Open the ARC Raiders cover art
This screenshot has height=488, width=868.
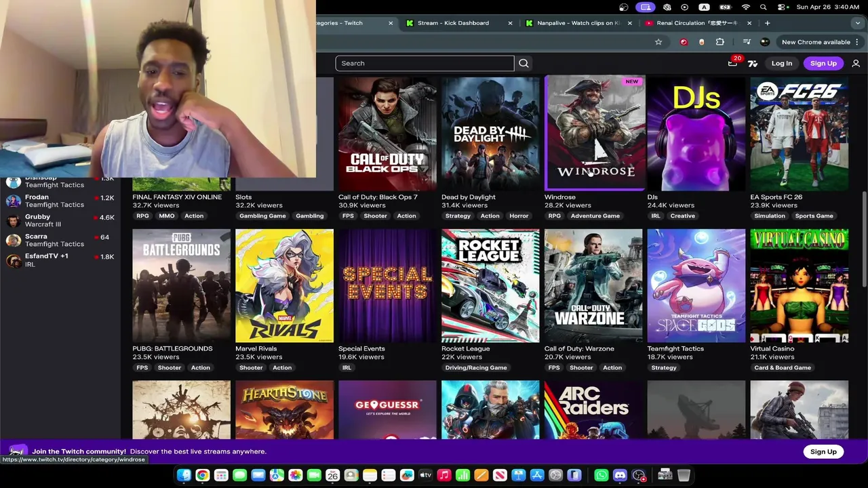[593, 409]
